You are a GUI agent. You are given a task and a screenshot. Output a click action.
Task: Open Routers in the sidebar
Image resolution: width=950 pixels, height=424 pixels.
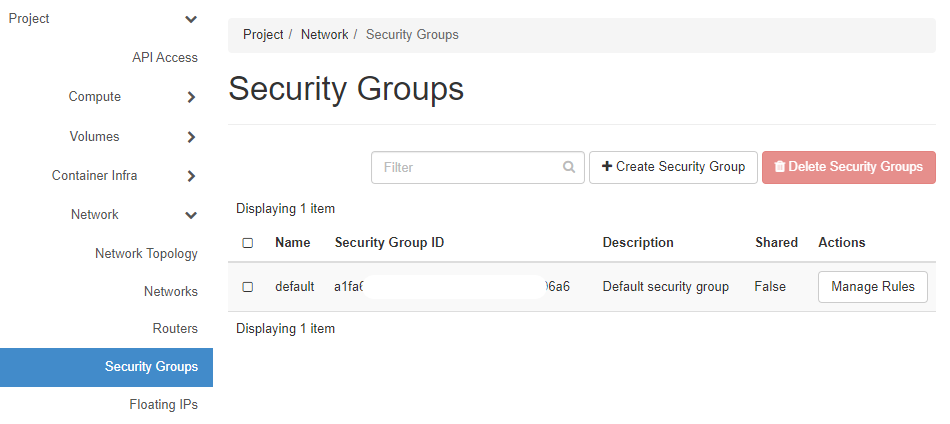[175, 329]
